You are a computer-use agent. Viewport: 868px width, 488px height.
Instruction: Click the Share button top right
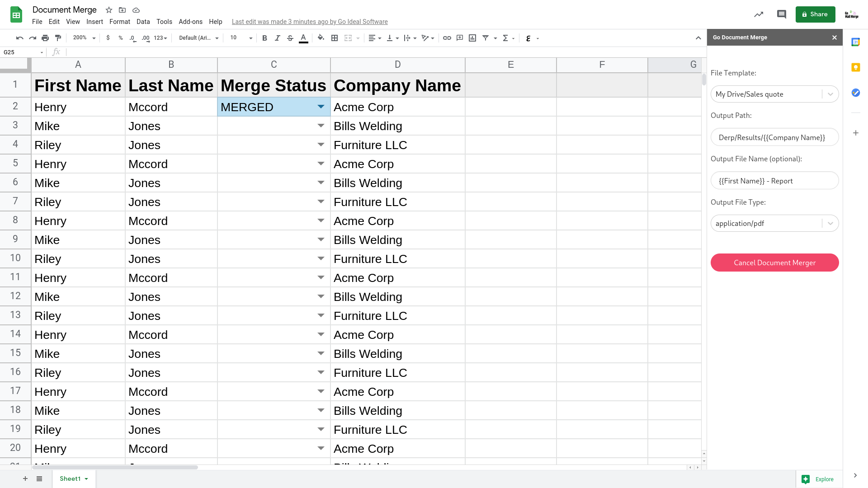pos(815,14)
